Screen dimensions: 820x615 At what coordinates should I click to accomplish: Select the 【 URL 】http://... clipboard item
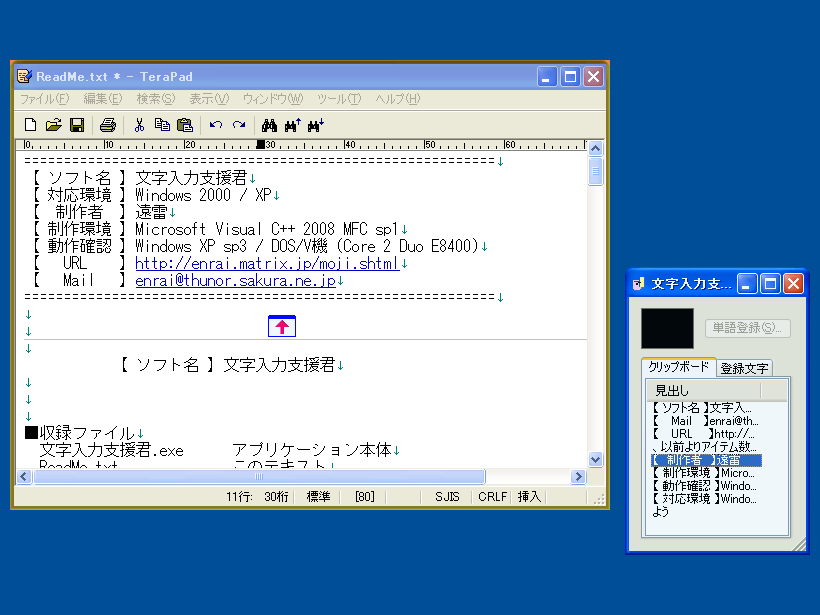[703, 434]
